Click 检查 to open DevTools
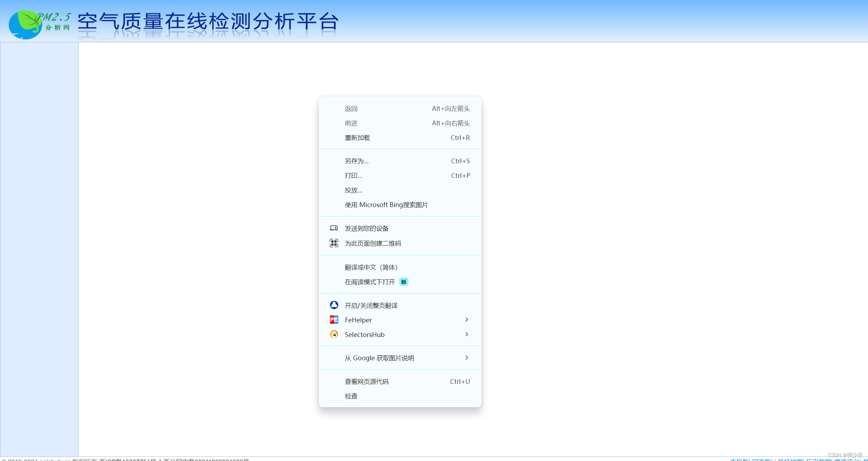Viewport: 868px width, 461px height. coord(351,396)
